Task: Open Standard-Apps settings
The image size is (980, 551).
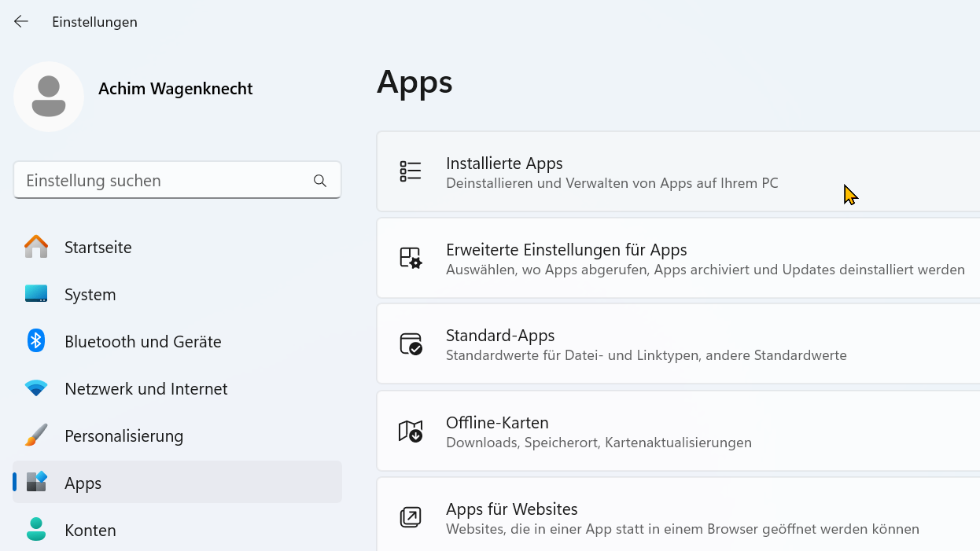Action: [678, 343]
